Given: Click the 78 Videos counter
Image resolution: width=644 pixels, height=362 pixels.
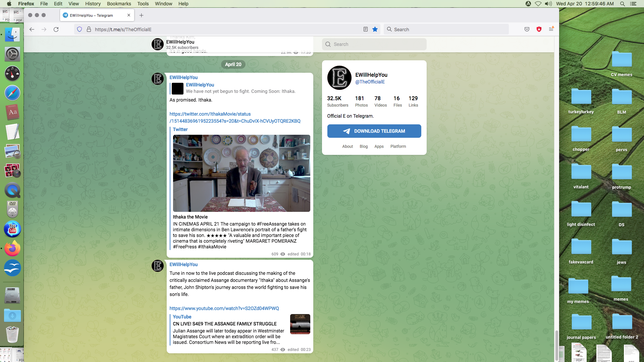Looking at the screenshot, I should pos(380,101).
